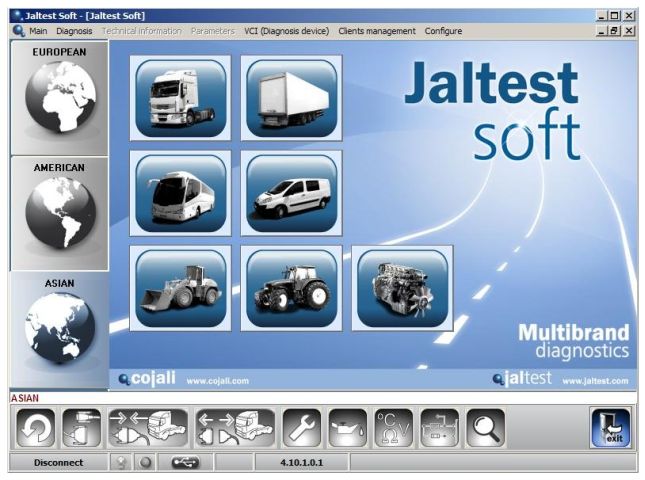Open the component actuation diagram icon

click(440, 428)
